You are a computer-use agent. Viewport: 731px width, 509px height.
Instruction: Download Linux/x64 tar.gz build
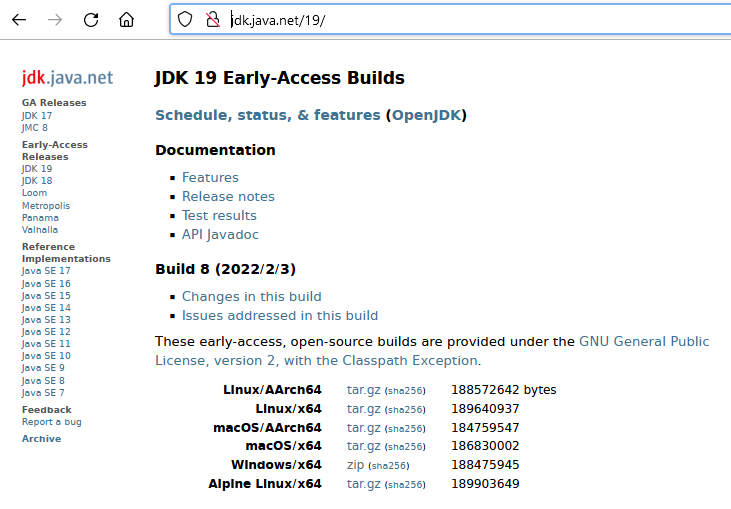[x=364, y=409]
